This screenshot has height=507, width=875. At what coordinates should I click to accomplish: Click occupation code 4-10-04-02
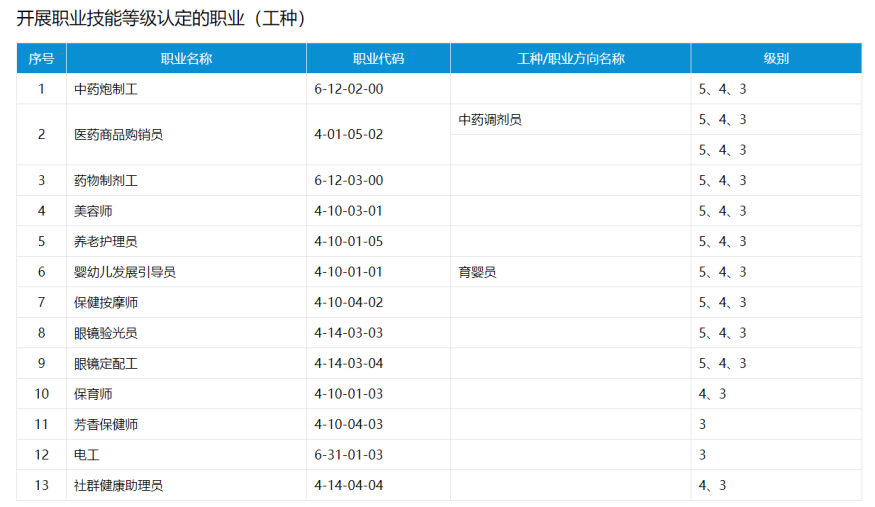[x=349, y=302]
